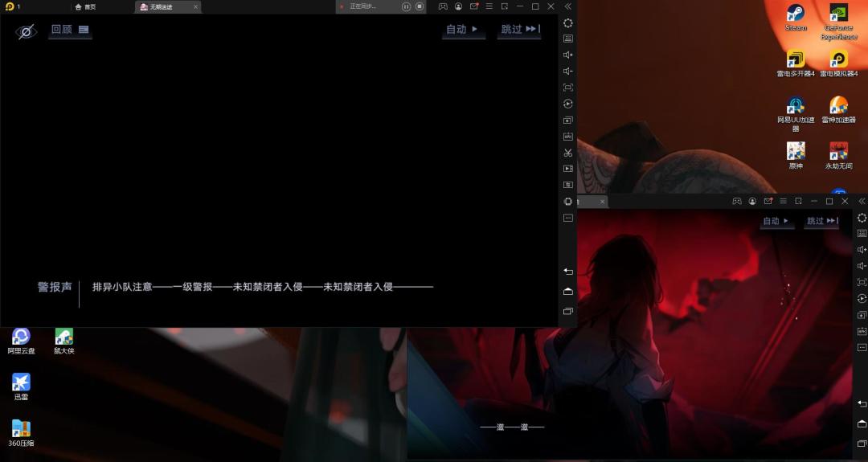The height and width of the screenshot is (462, 868).
Task: Open user account in second emulator title bar
Action: tap(752, 202)
